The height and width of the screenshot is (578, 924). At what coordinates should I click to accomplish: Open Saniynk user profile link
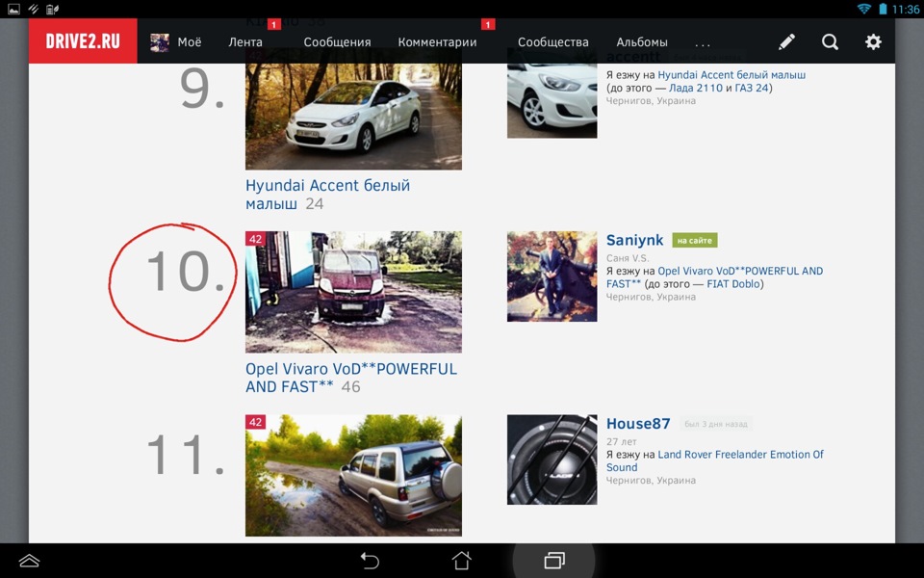(634, 240)
